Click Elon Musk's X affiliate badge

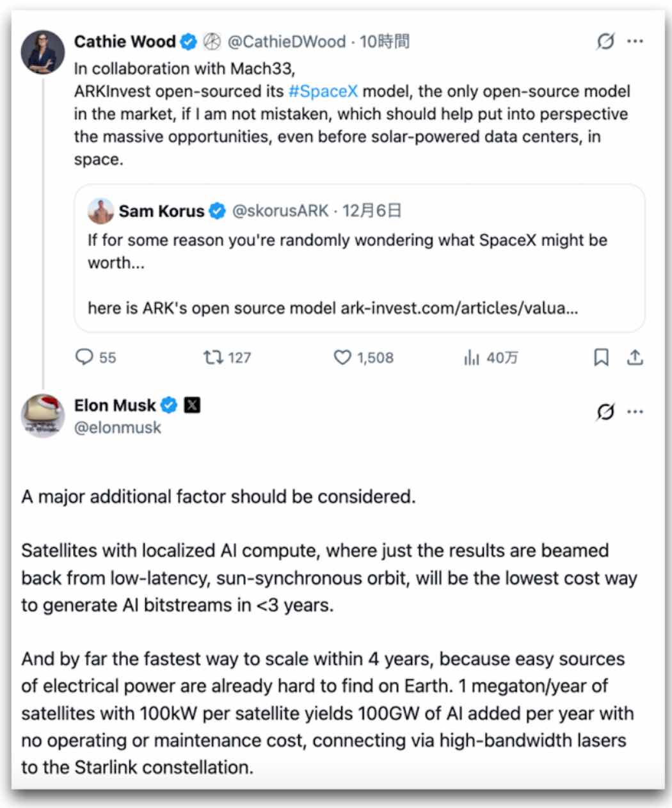tap(192, 405)
